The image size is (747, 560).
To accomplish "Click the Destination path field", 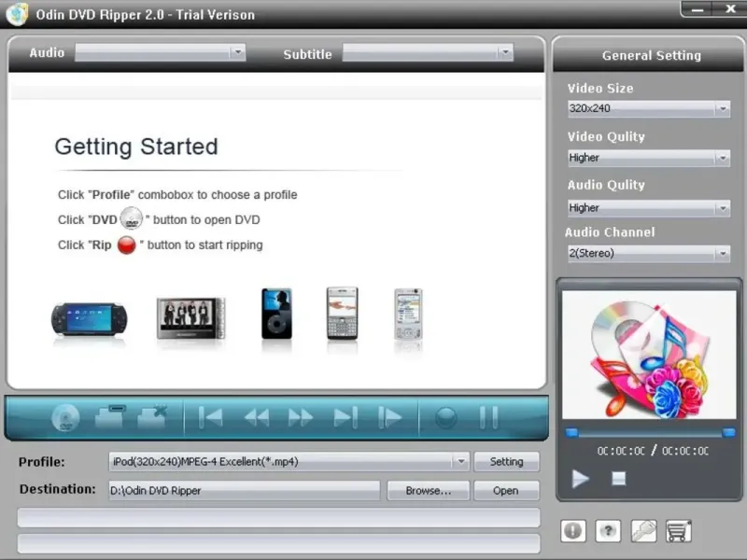I will click(245, 491).
